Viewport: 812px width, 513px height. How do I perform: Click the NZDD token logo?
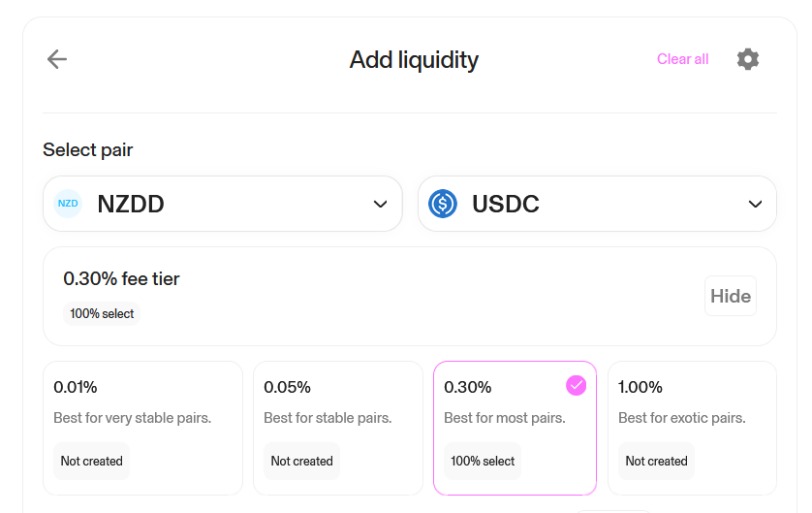coord(68,204)
